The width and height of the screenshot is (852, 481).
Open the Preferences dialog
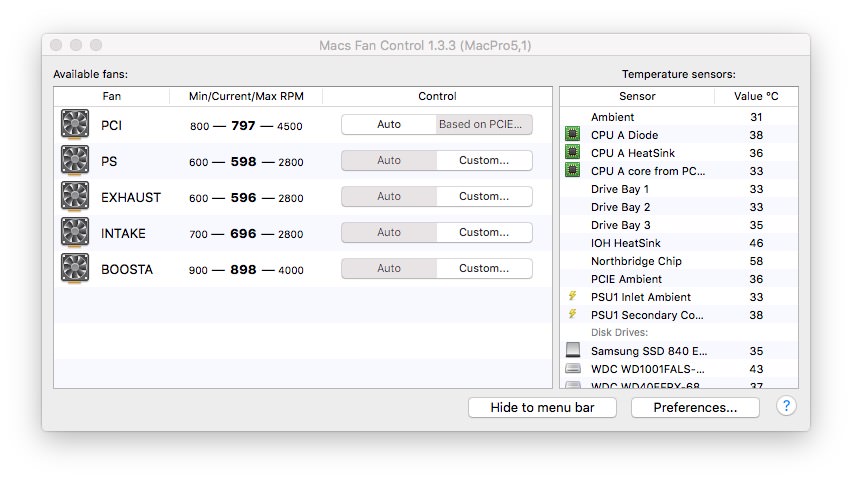(x=695, y=408)
